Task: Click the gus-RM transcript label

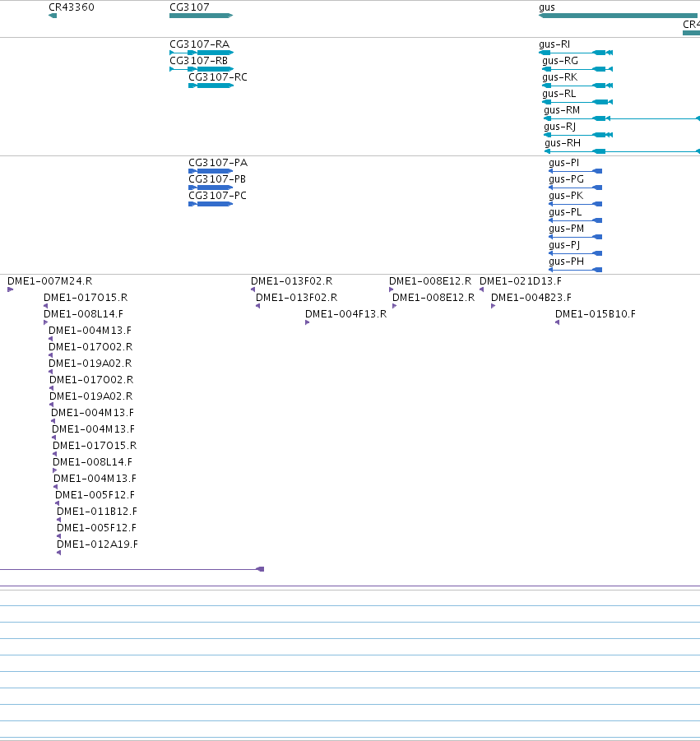Action: [562, 110]
